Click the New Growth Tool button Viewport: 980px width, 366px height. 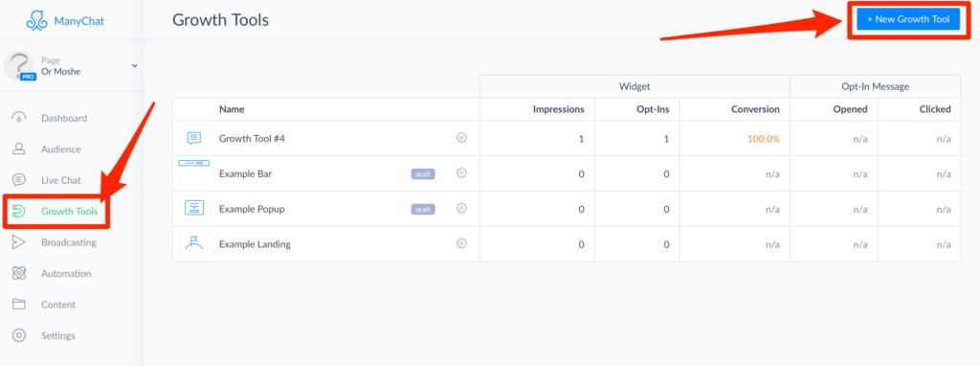908,19
